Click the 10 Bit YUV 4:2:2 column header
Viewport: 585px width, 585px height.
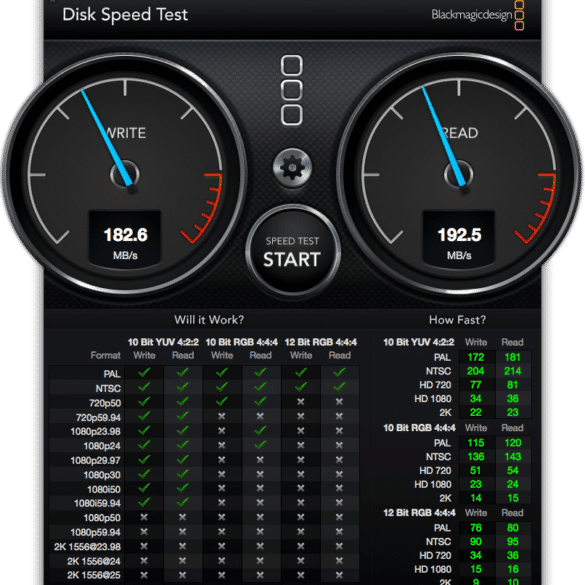click(x=163, y=342)
